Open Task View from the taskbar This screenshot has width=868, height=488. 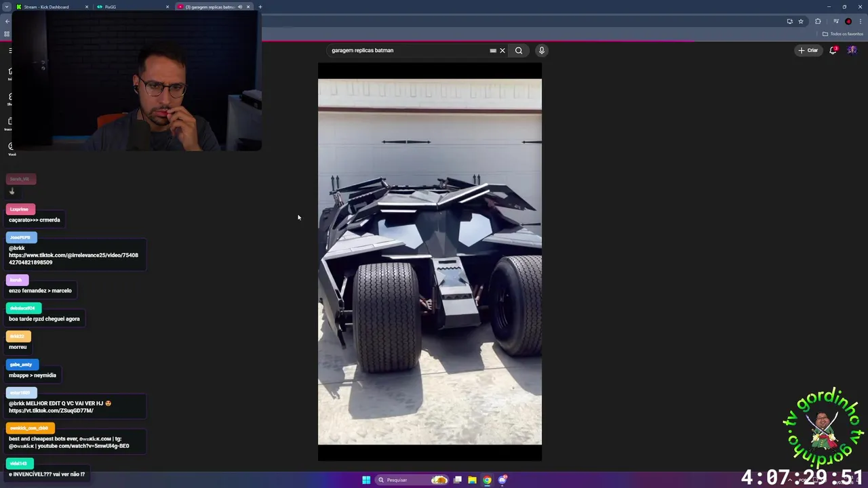point(458,480)
